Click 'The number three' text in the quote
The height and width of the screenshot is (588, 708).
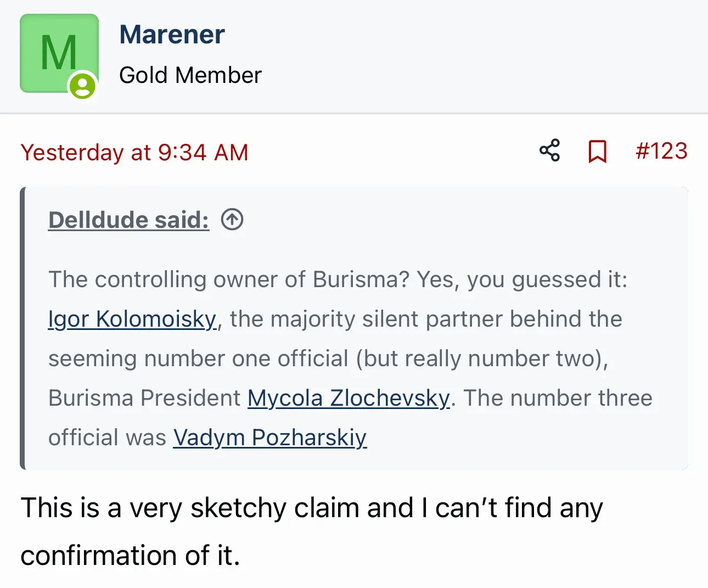[x=558, y=398]
